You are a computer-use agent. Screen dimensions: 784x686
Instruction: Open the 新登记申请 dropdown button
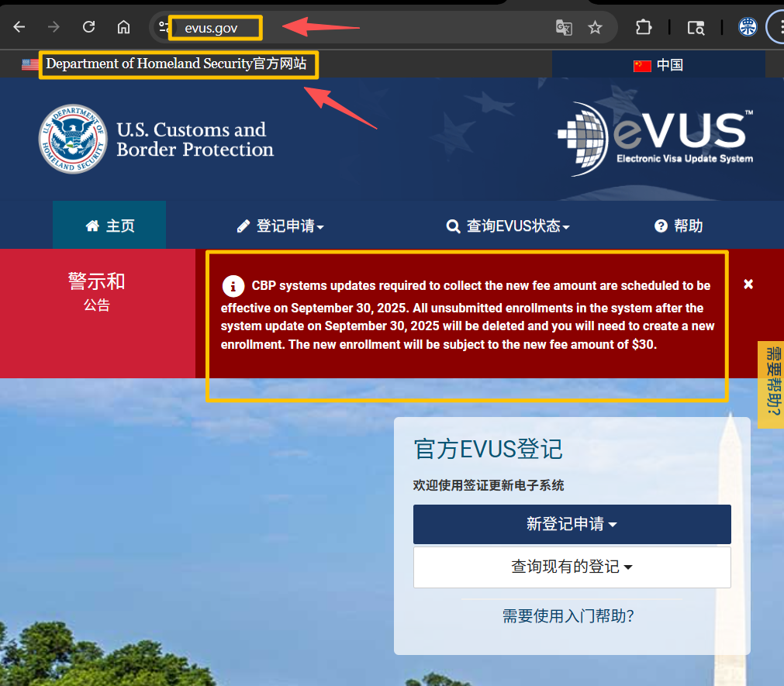[x=572, y=524]
